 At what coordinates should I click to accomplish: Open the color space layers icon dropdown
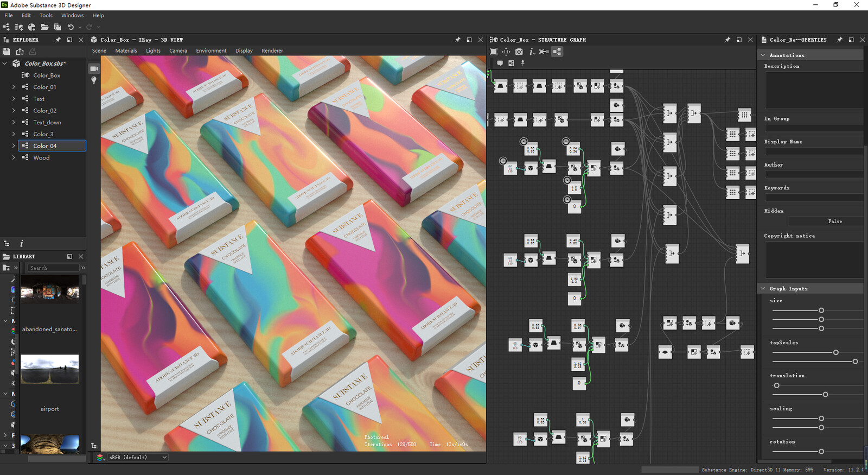(101, 457)
